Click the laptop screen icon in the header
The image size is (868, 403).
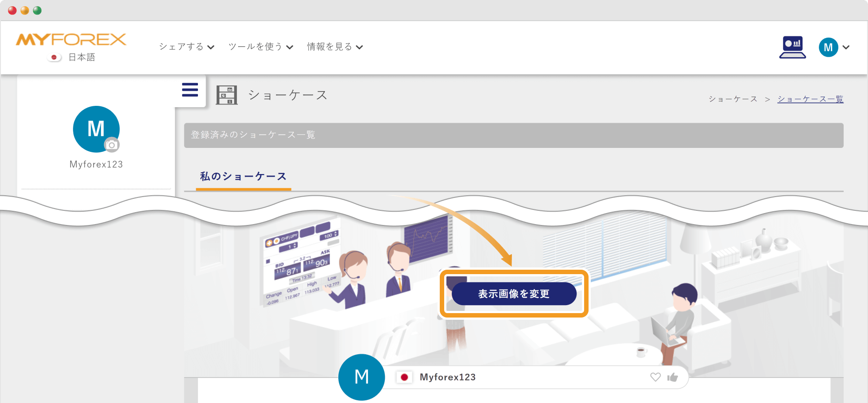[x=792, y=46]
